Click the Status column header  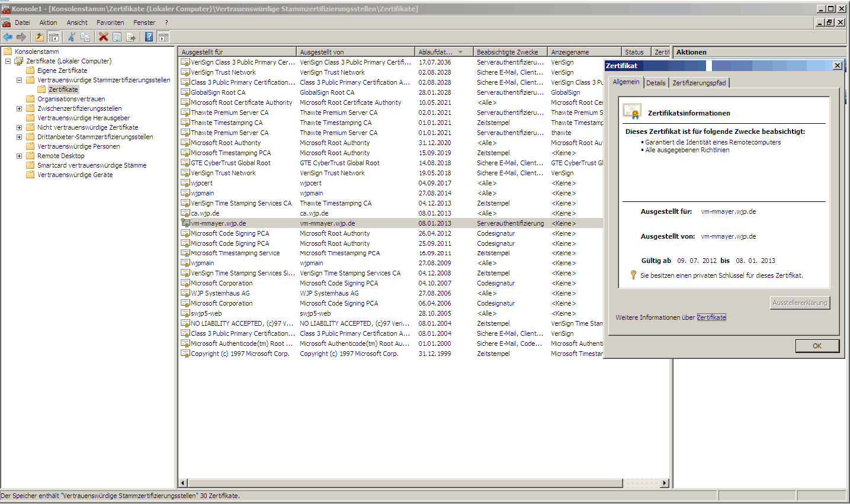coord(636,52)
